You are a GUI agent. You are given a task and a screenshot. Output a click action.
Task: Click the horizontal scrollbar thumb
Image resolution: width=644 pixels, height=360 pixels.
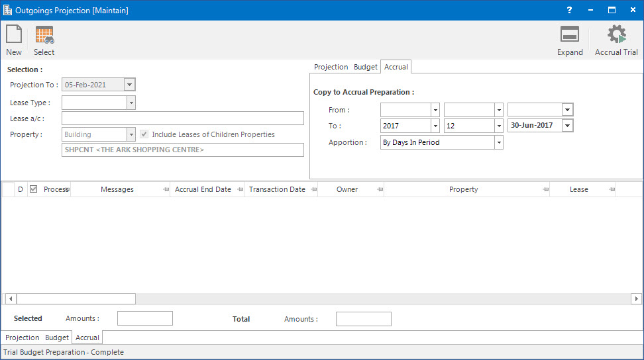click(76, 298)
